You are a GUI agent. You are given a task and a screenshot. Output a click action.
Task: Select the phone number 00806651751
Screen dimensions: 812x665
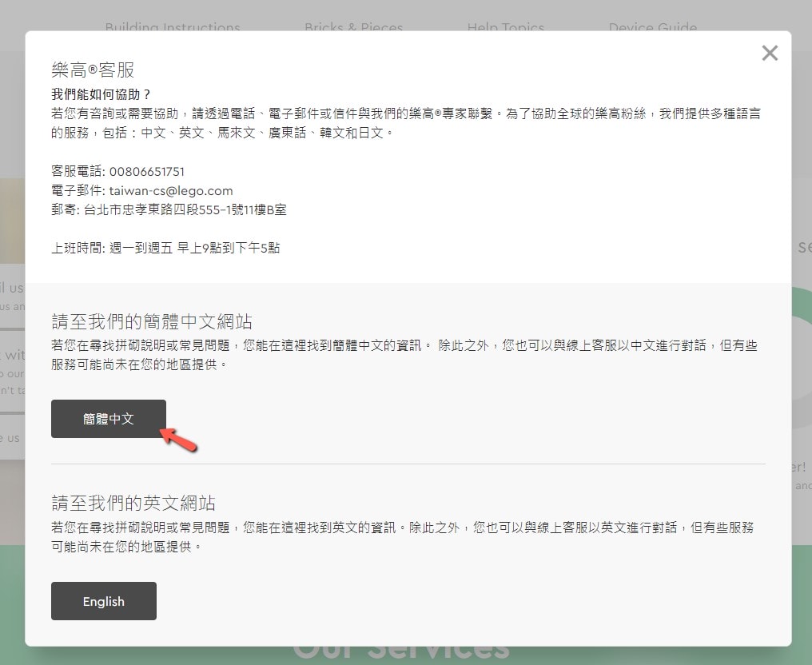tap(146, 171)
